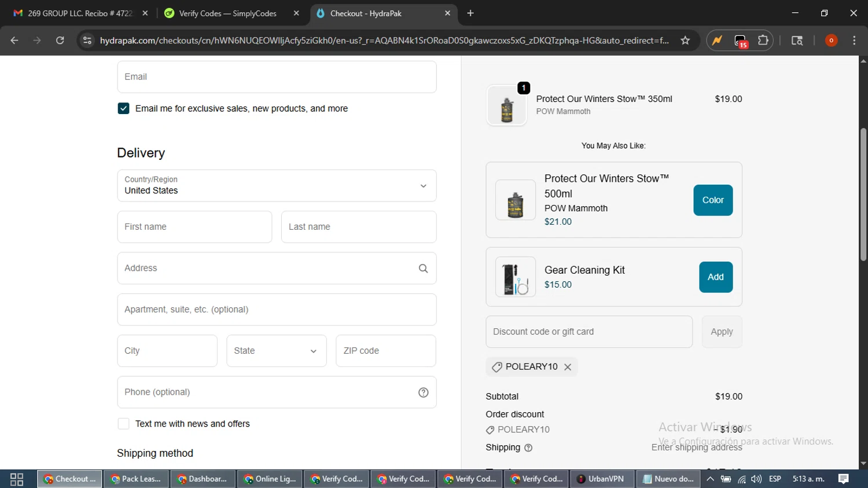Click the Address input field

tap(277, 269)
